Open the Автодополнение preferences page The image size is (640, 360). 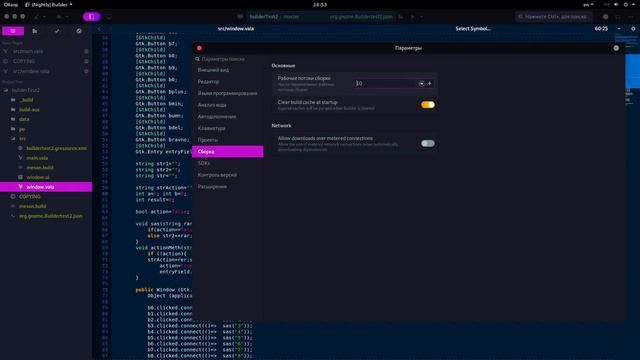(x=228, y=117)
